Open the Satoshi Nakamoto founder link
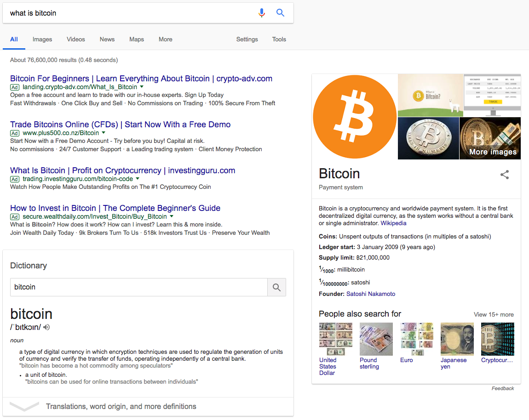This screenshot has height=420, width=529. tap(371, 294)
